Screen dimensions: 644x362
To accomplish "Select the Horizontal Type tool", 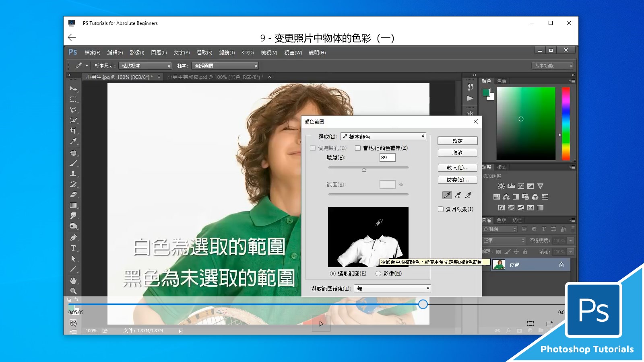I will 73,248.
